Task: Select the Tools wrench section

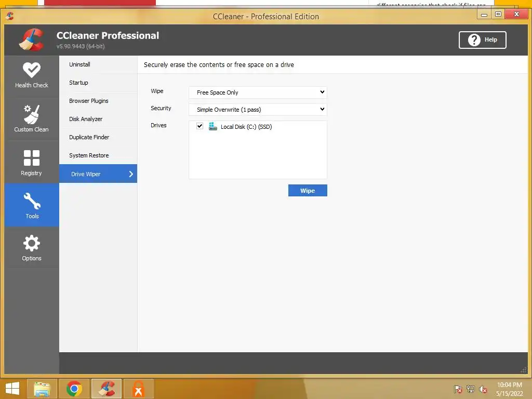Action: 32,205
